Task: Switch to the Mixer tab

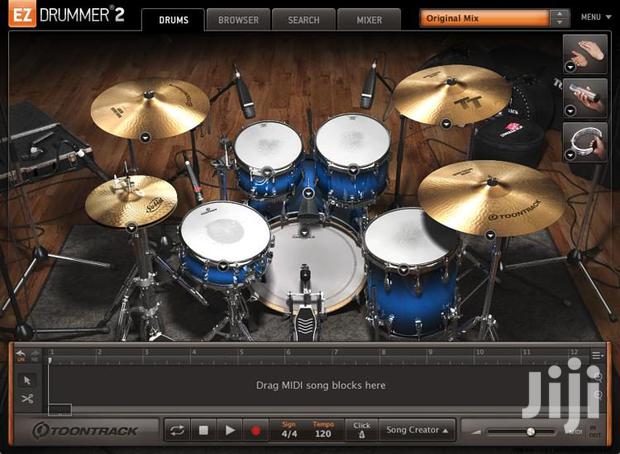Action: coord(369,19)
